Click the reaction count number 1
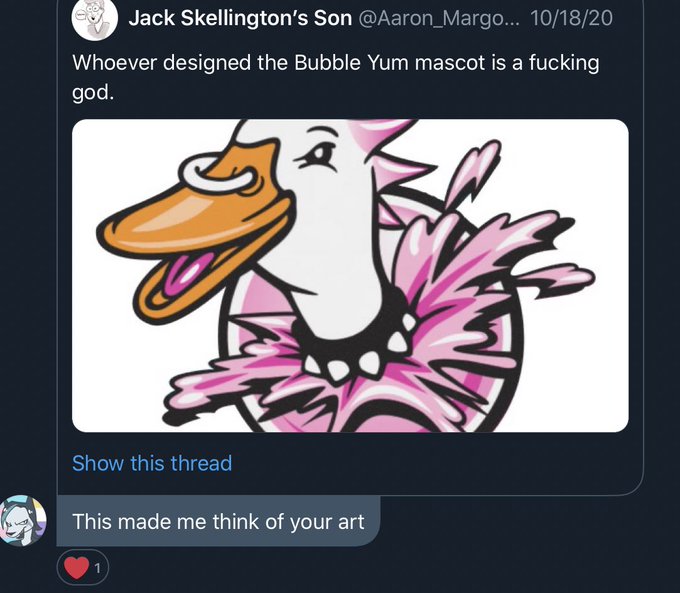 tap(98, 568)
